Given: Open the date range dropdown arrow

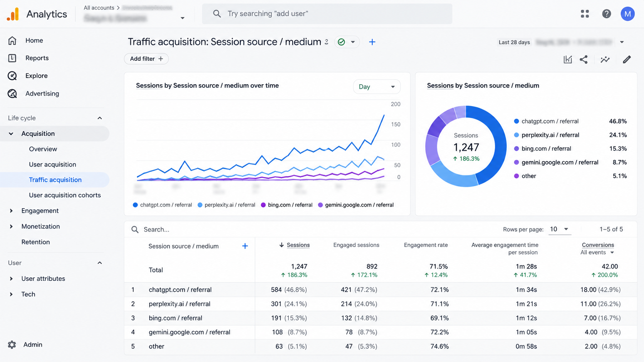Looking at the screenshot, I should (x=622, y=42).
